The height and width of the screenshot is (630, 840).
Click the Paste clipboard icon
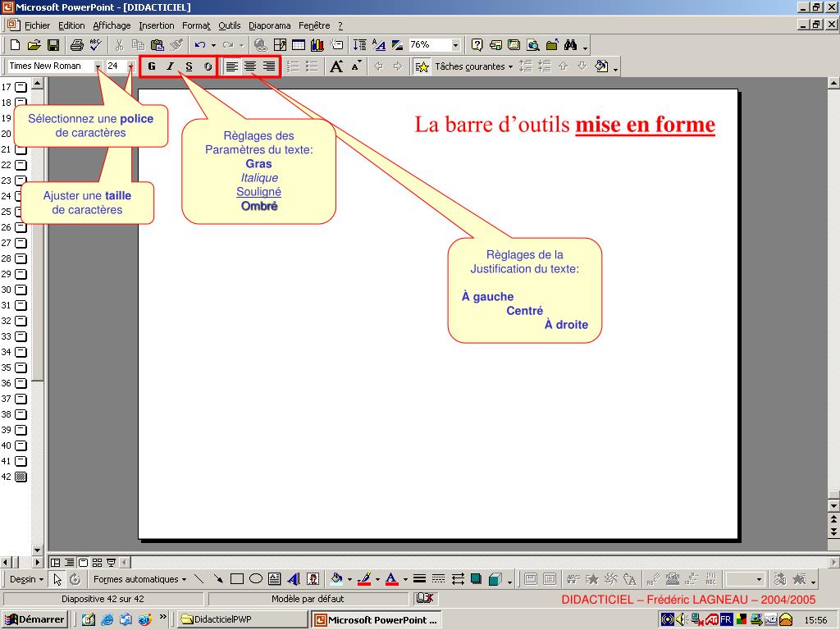pos(157,45)
